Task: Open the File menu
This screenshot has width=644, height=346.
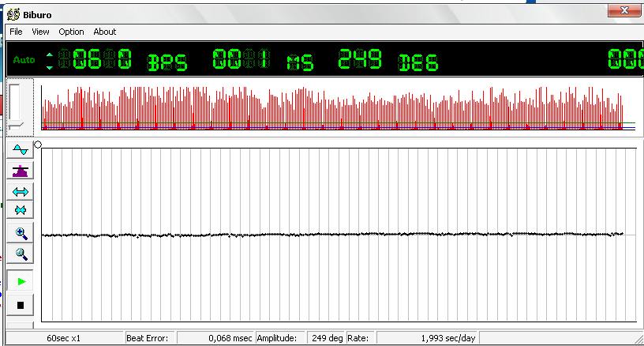Action: coord(16,32)
